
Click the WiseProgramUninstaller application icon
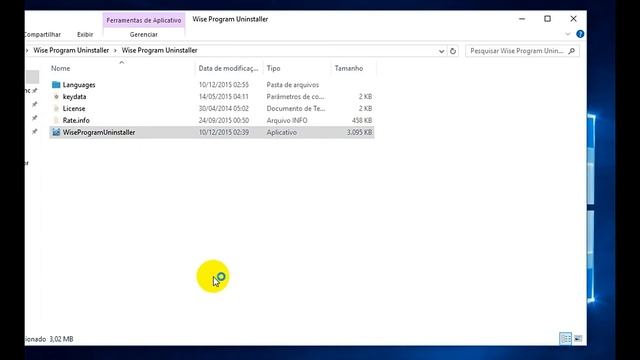(x=56, y=132)
